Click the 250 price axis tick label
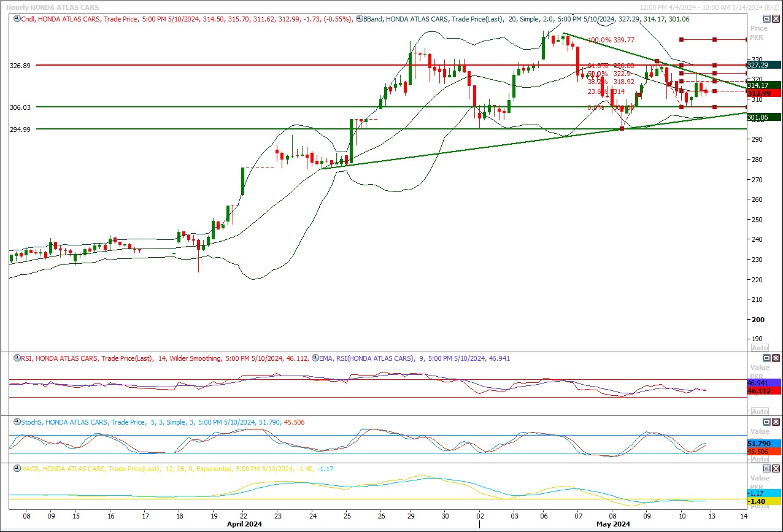783x532 pixels. click(x=758, y=220)
